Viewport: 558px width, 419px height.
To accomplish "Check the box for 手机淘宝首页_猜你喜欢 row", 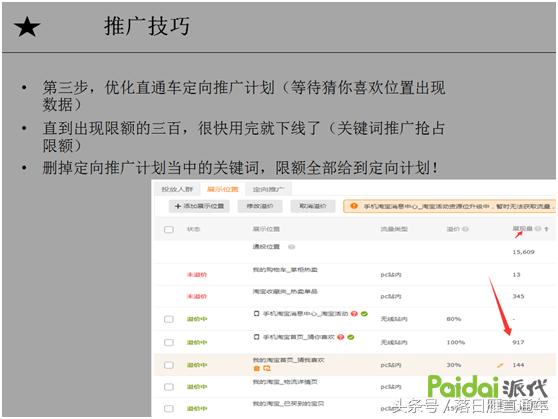I will coord(169,342).
